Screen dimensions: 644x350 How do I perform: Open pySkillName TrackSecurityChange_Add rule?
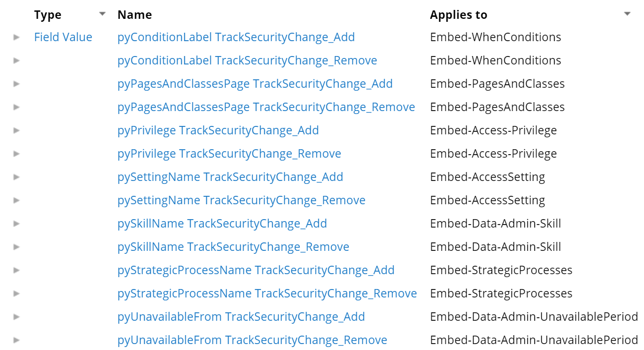coord(222,224)
